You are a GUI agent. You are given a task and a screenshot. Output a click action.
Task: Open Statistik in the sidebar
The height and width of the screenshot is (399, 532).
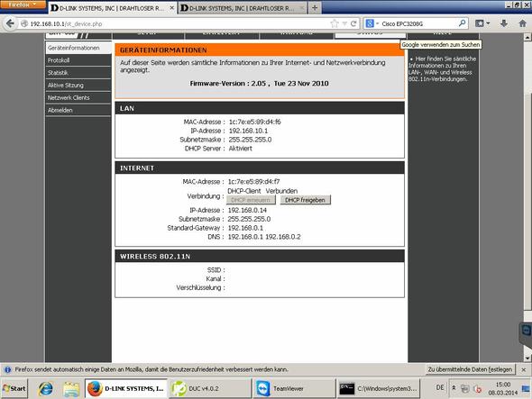(x=78, y=73)
